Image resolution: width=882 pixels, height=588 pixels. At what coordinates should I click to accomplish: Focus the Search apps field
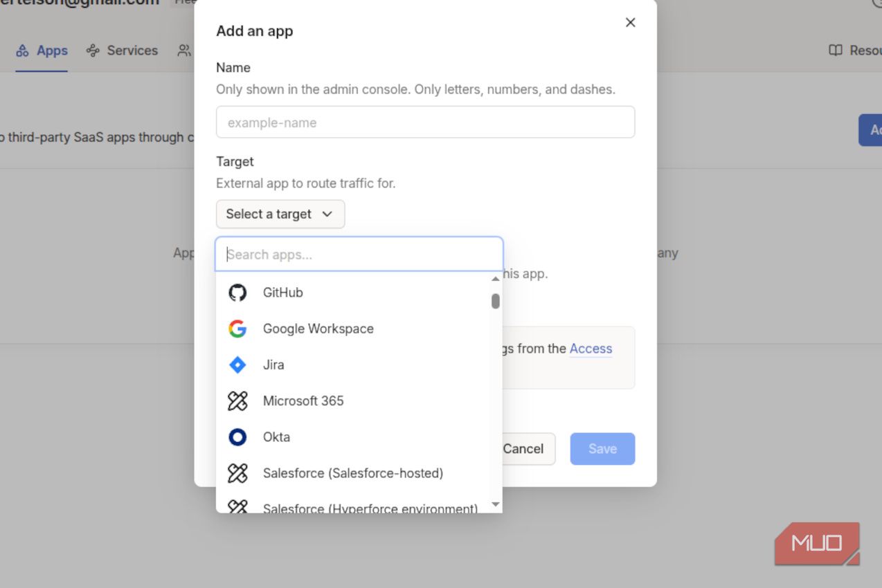click(359, 255)
